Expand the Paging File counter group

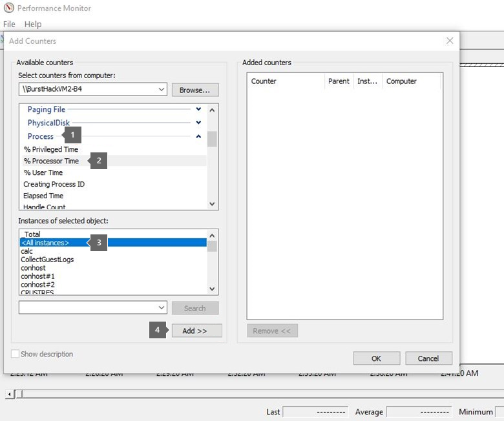tap(198, 110)
